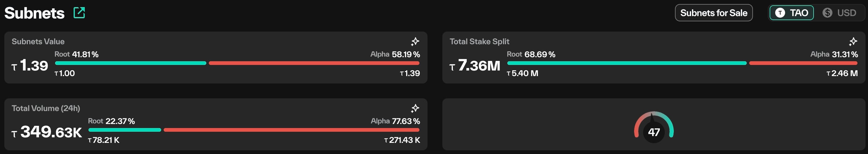Click the dollar sign USD icon
The image size is (868, 154).
tap(827, 13)
